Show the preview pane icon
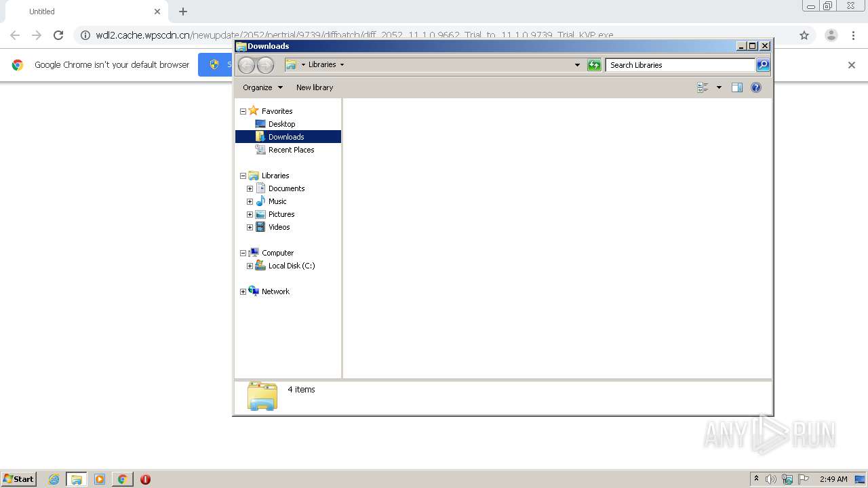 tap(737, 87)
